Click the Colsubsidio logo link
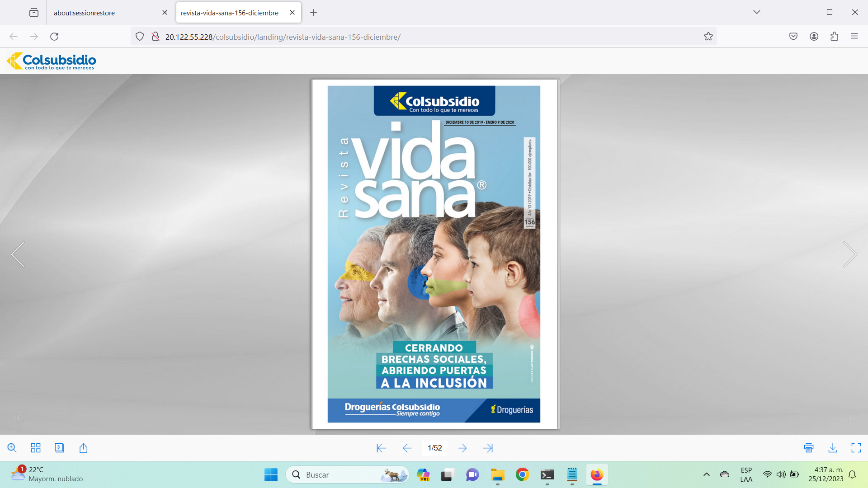This screenshot has width=868, height=488. (52, 61)
